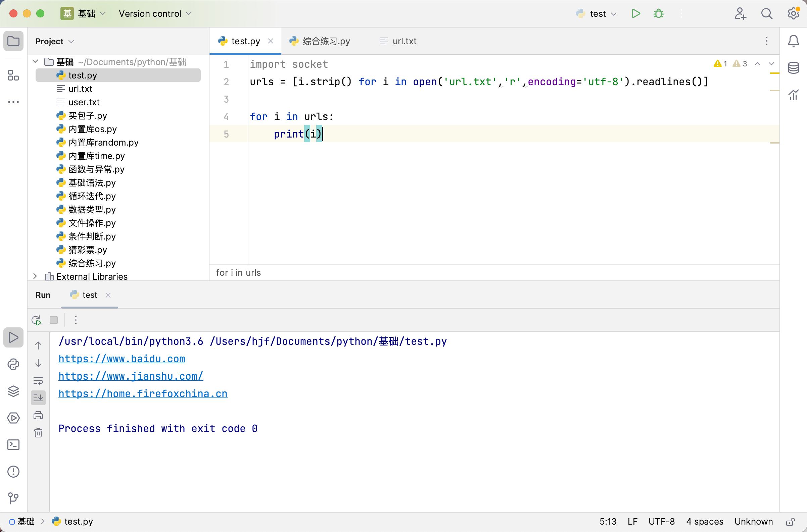The width and height of the screenshot is (807, 532).
Task: Close the test run tab
Action: point(108,295)
